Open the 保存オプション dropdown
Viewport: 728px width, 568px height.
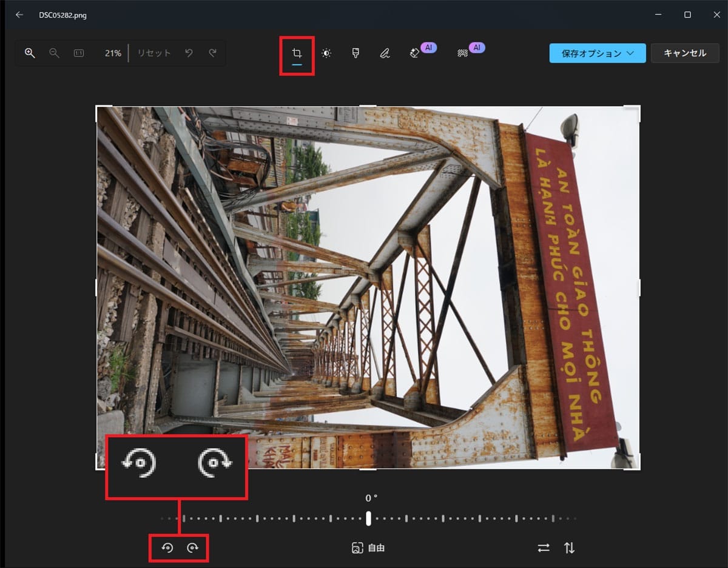(597, 53)
